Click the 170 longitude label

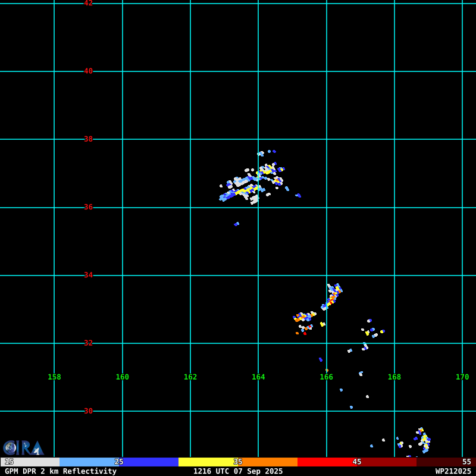[462, 377]
